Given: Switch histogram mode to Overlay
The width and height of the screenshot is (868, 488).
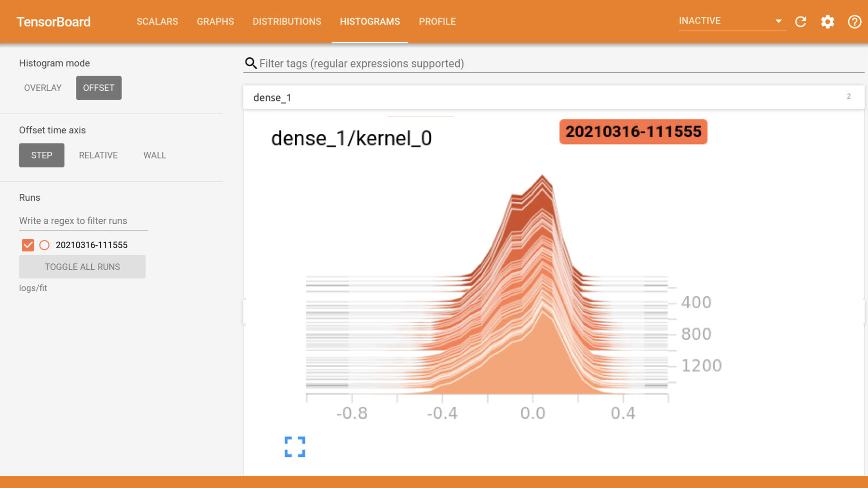Looking at the screenshot, I should (42, 88).
